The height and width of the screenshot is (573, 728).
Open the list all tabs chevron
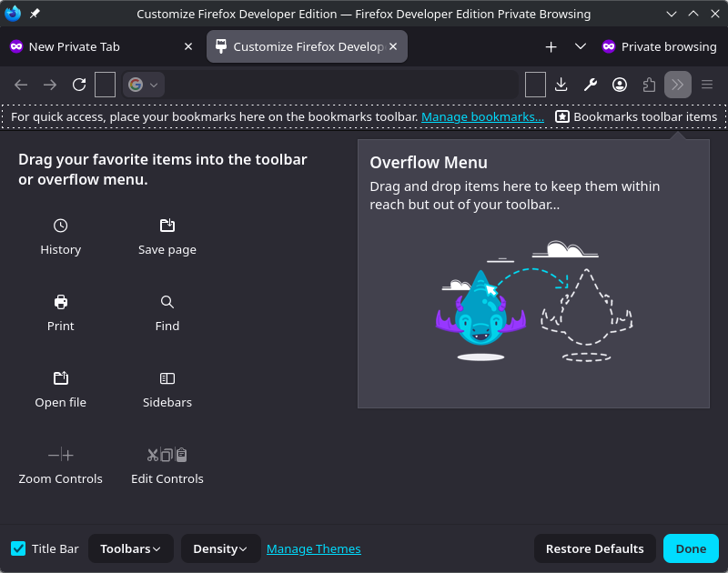[581, 46]
